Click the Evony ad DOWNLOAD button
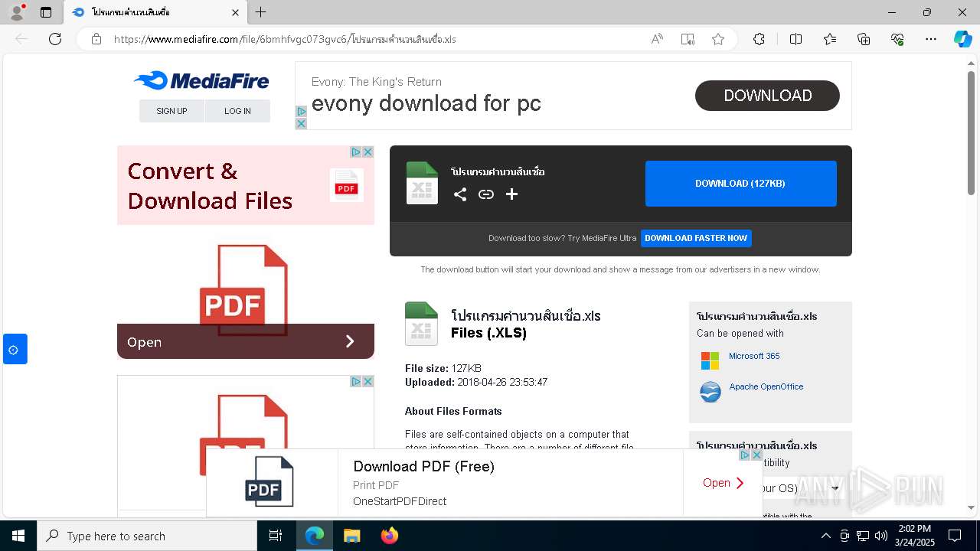 pos(767,96)
